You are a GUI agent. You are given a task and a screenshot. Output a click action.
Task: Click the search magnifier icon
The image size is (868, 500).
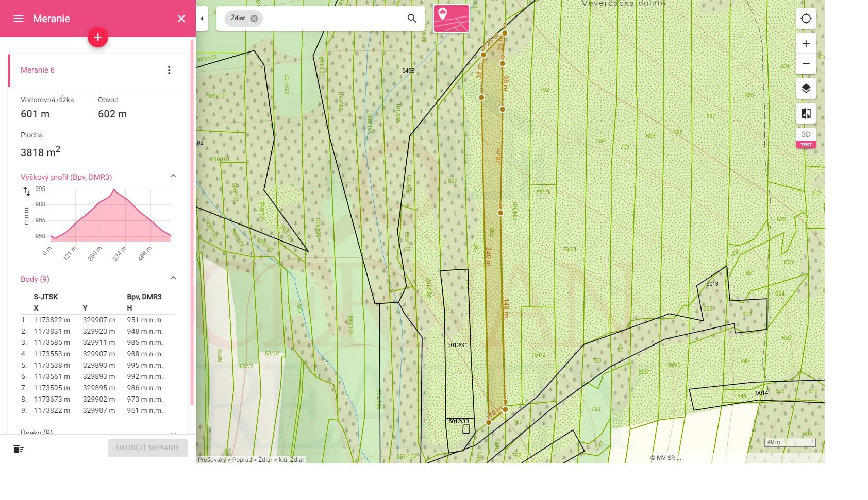point(412,19)
